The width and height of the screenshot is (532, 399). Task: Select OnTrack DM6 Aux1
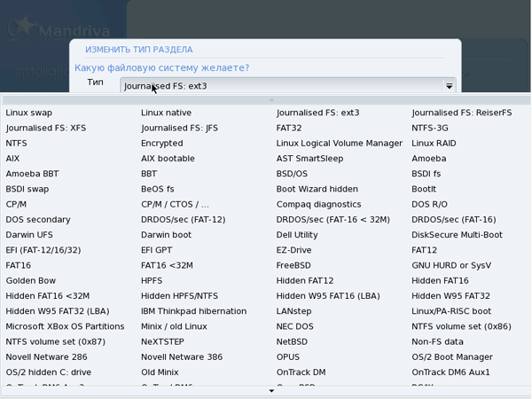[x=450, y=372]
